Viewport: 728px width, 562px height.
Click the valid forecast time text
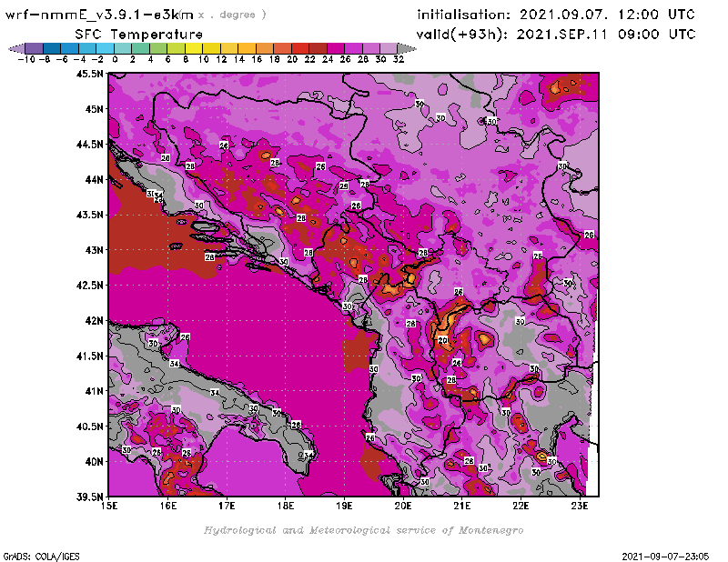pos(556,34)
